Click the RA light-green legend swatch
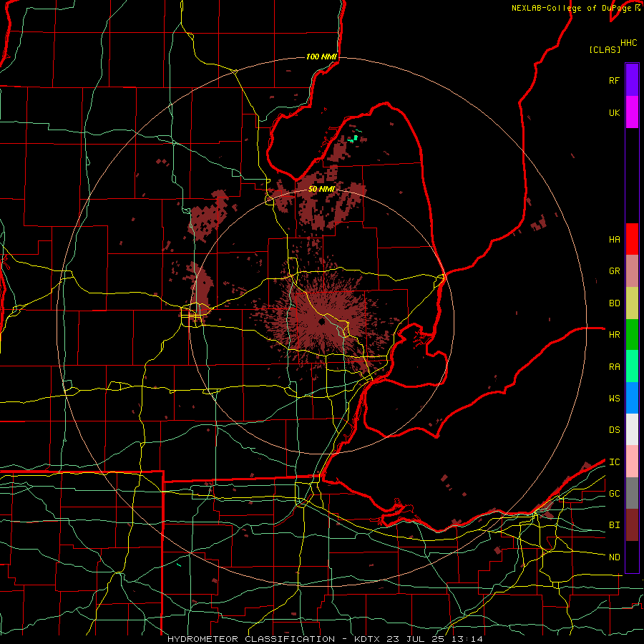 click(x=632, y=366)
